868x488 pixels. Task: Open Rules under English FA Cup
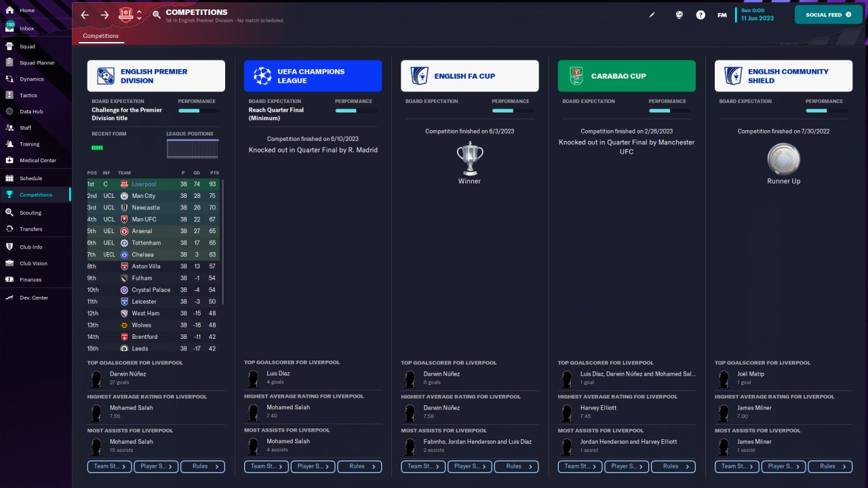coord(517,466)
